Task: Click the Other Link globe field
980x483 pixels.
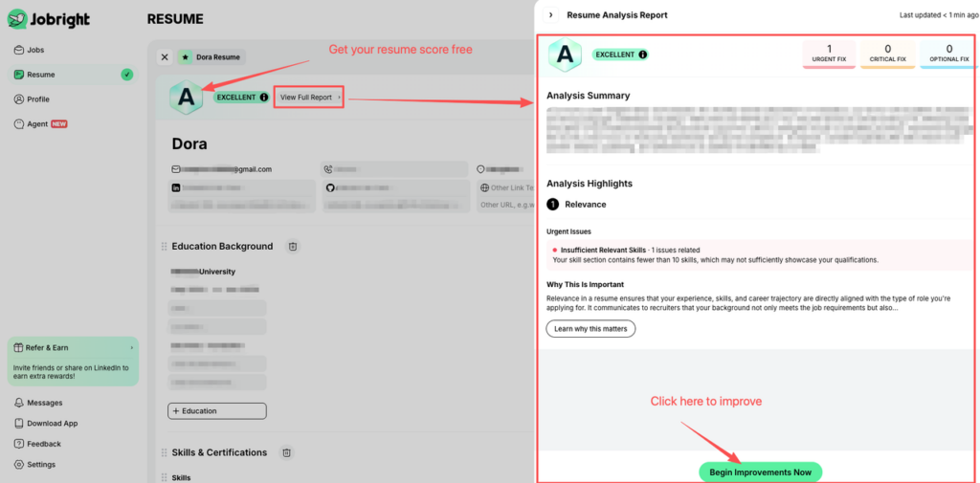Action: pos(506,187)
